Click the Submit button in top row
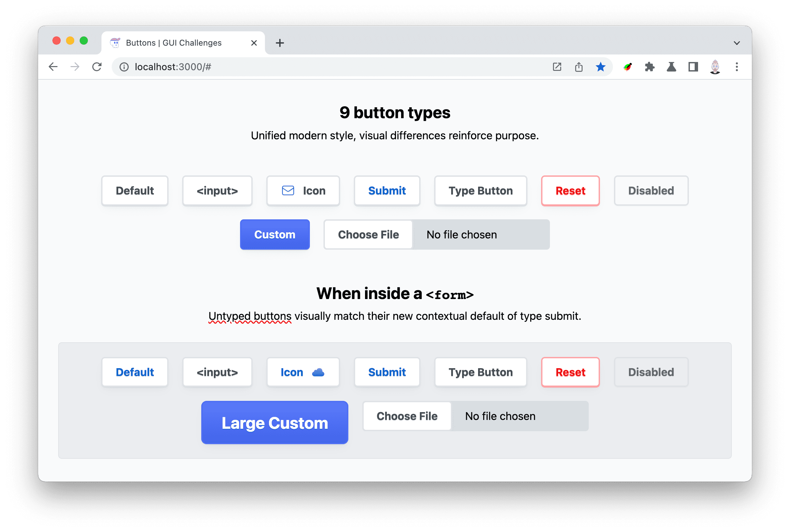 point(386,190)
